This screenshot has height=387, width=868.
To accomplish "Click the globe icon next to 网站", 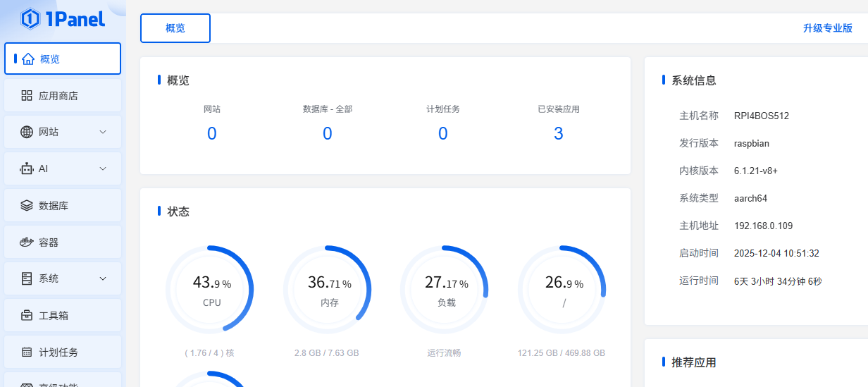I will pyautogui.click(x=27, y=132).
